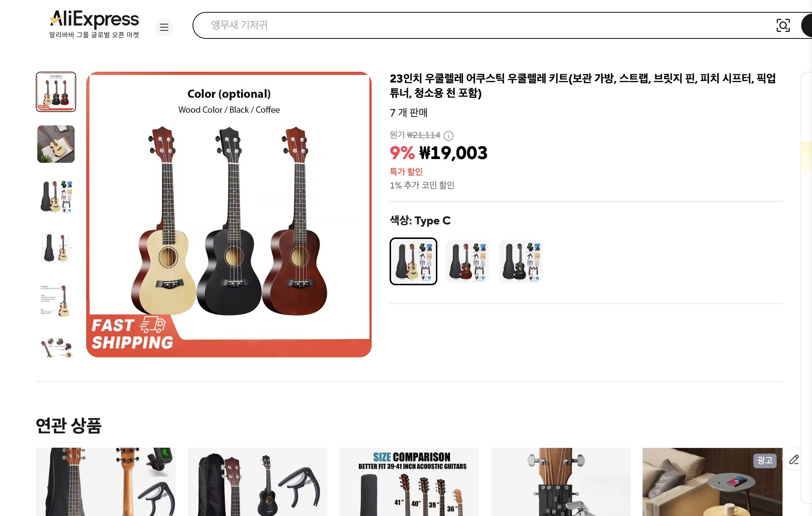The image size is (812, 516).
Task: Open the hamburger menu beside the logo
Action: click(164, 27)
